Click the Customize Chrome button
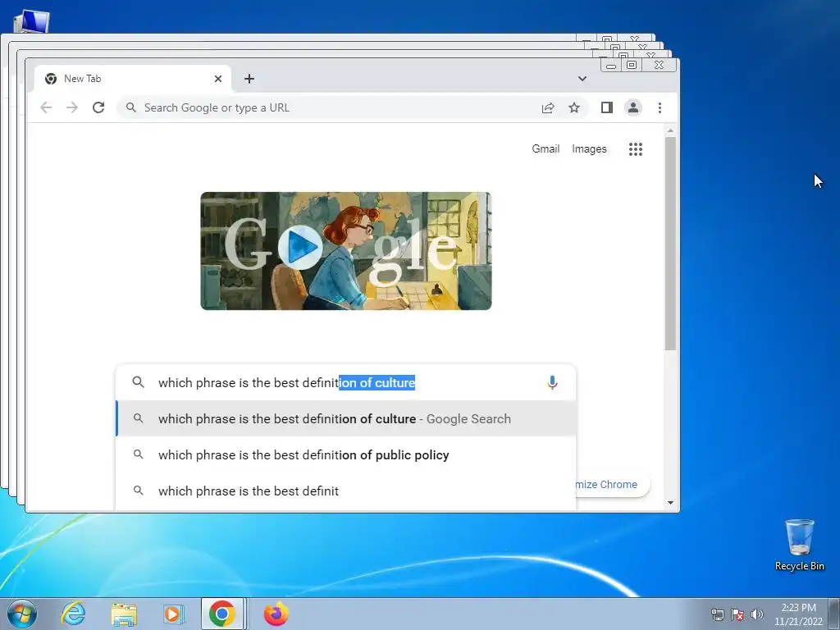 tap(612, 484)
